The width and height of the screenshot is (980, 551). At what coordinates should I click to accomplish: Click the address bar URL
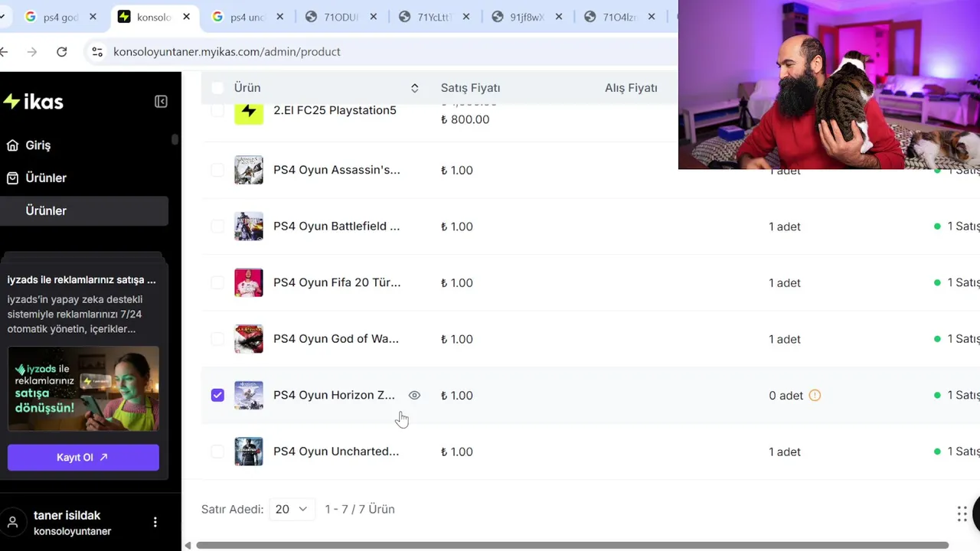pyautogui.click(x=227, y=52)
